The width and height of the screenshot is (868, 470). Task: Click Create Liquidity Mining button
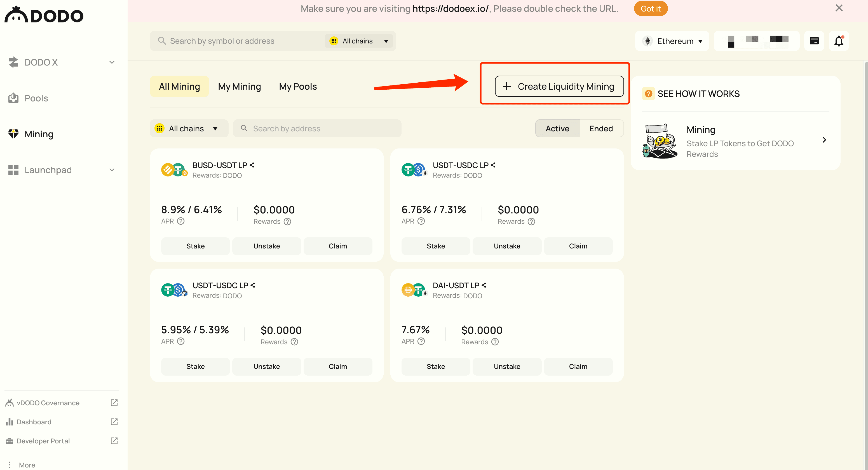(x=559, y=86)
